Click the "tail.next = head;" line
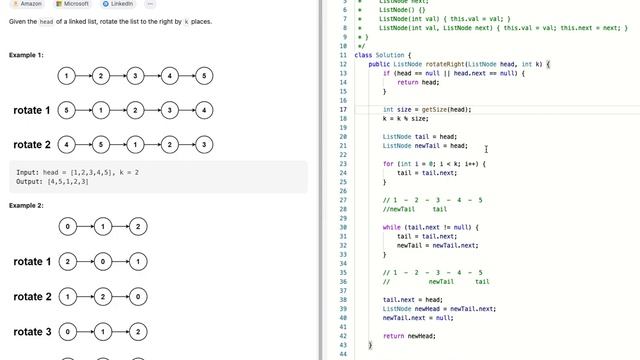 (413, 300)
